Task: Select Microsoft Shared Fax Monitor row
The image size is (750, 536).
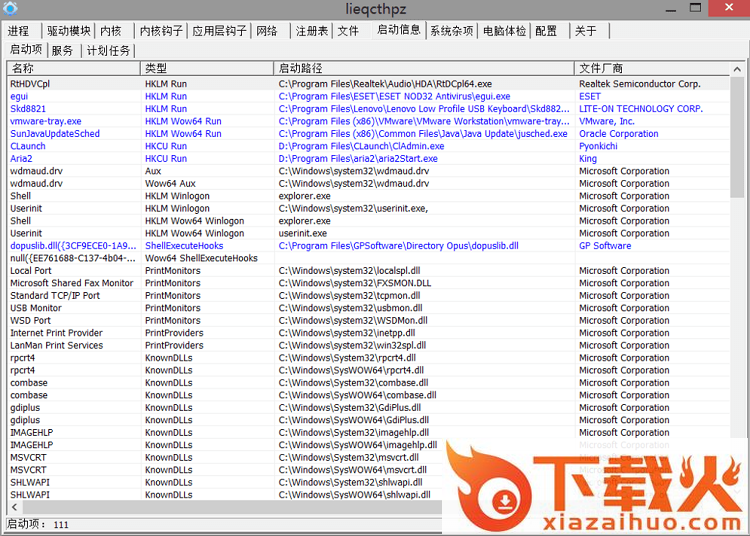Action: (x=368, y=283)
